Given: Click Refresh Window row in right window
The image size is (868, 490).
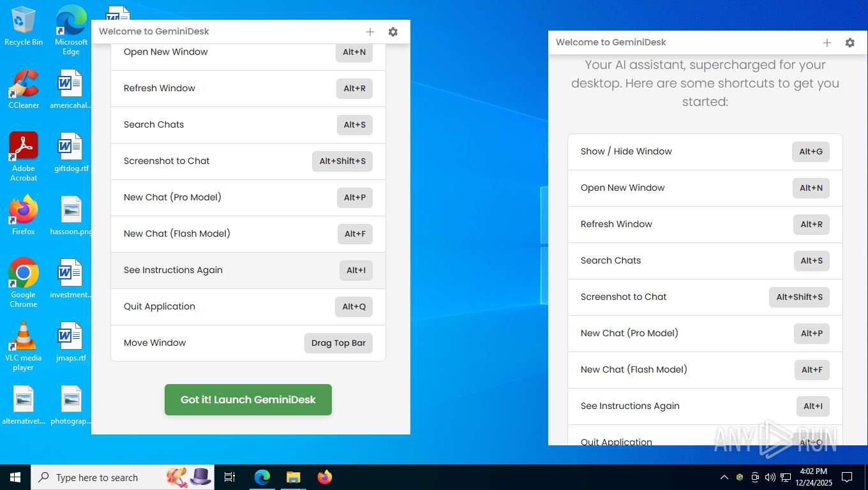Looking at the screenshot, I should coord(705,225).
